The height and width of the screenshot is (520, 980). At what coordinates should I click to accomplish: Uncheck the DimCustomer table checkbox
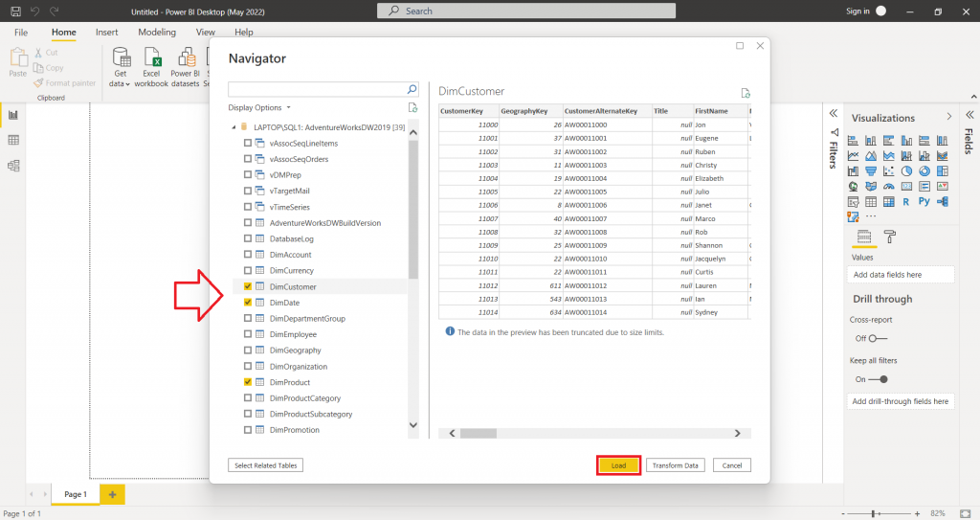coord(248,286)
